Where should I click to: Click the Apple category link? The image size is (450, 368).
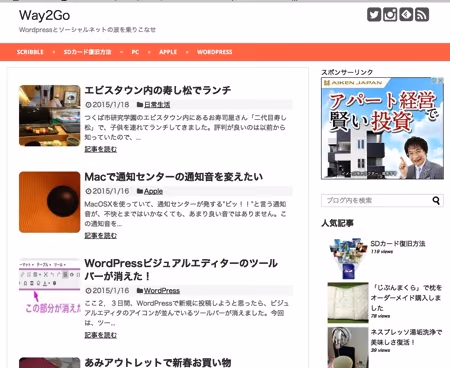[x=153, y=191]
